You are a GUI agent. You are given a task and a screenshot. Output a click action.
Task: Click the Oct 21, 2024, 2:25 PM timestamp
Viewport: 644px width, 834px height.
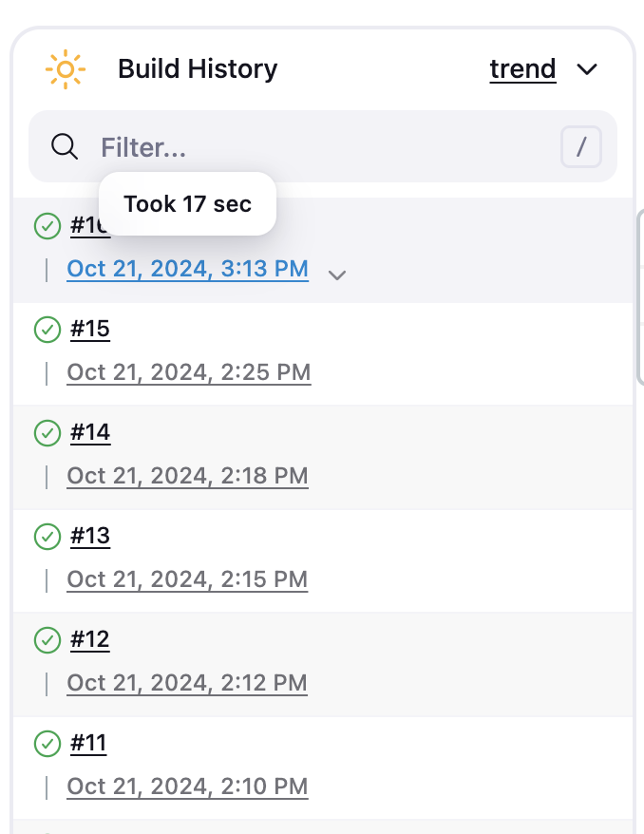click(188, 372)
